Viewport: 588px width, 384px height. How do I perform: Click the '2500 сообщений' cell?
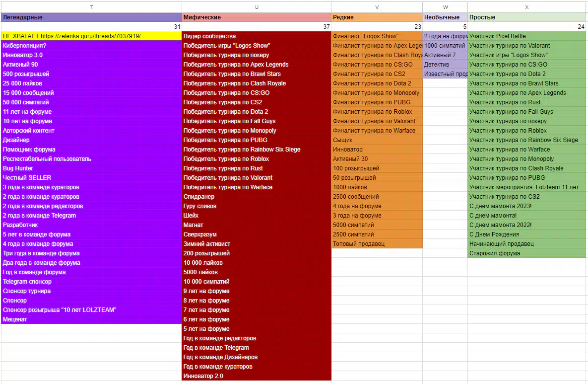(x=377, y=197)
